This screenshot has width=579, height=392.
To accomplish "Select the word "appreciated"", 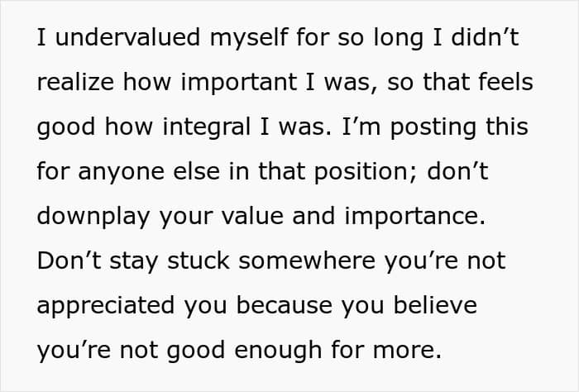I will point(106,306).
